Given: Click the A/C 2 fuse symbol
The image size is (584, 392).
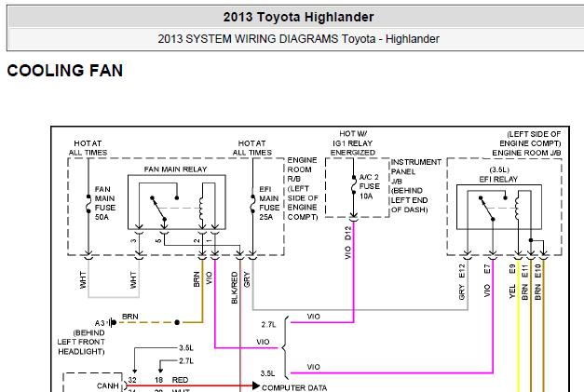Looking at the screenshot, I should point(353,184).
